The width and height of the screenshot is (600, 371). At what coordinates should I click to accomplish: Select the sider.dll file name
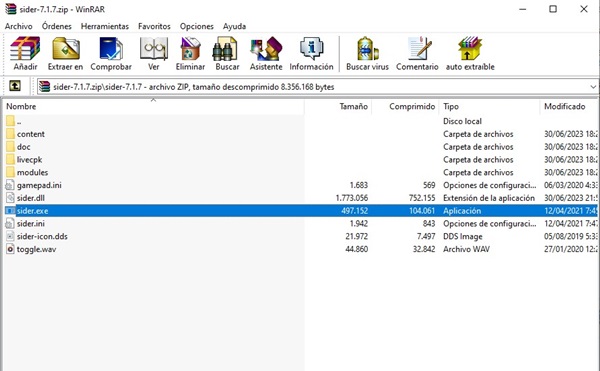(31, 198)
